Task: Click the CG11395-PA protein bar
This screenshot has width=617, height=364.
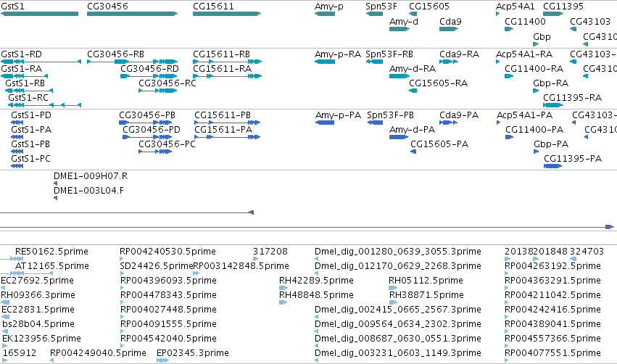Action: click(553, 167)
